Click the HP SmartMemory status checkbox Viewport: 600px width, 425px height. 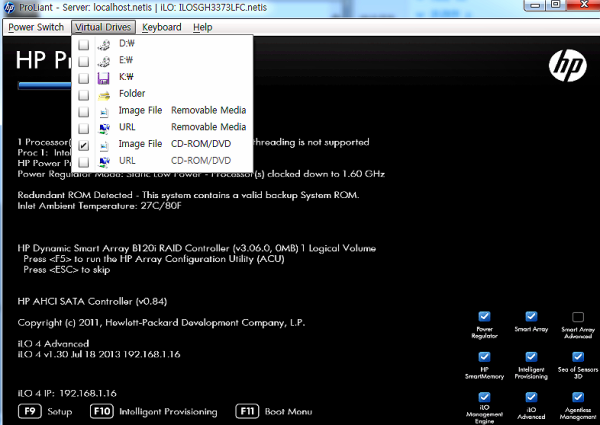click(x=484, y=357)
